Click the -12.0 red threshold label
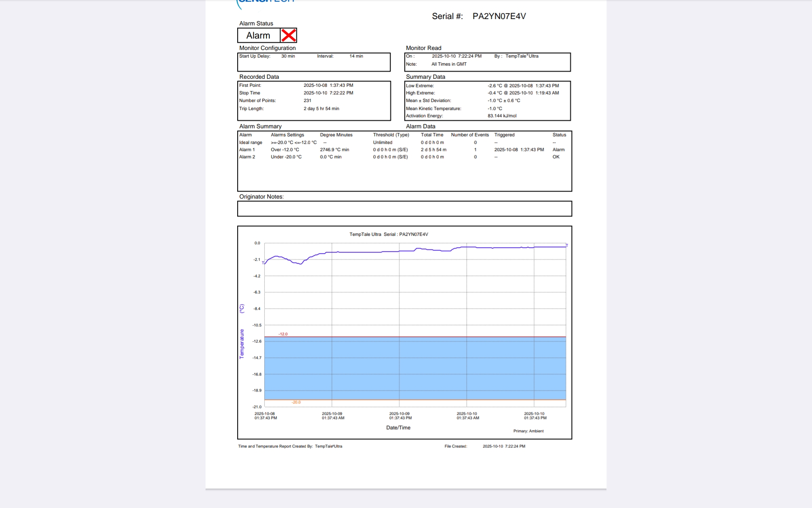812x508 pixels. 283,334
